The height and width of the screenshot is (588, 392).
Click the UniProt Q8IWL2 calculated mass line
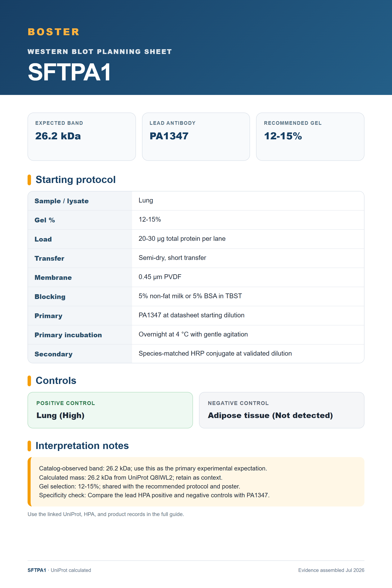tap(131, 478)
